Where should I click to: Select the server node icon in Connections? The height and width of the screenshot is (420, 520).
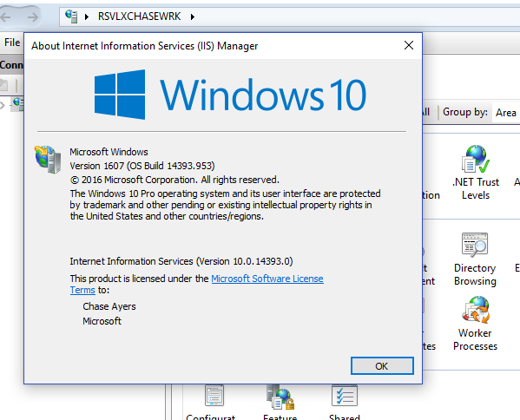[x=18, y=103]
